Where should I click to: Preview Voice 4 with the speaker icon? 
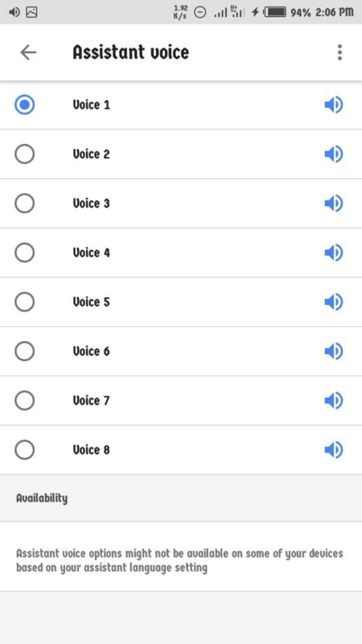pyautogui.click(x=333, y=253)
